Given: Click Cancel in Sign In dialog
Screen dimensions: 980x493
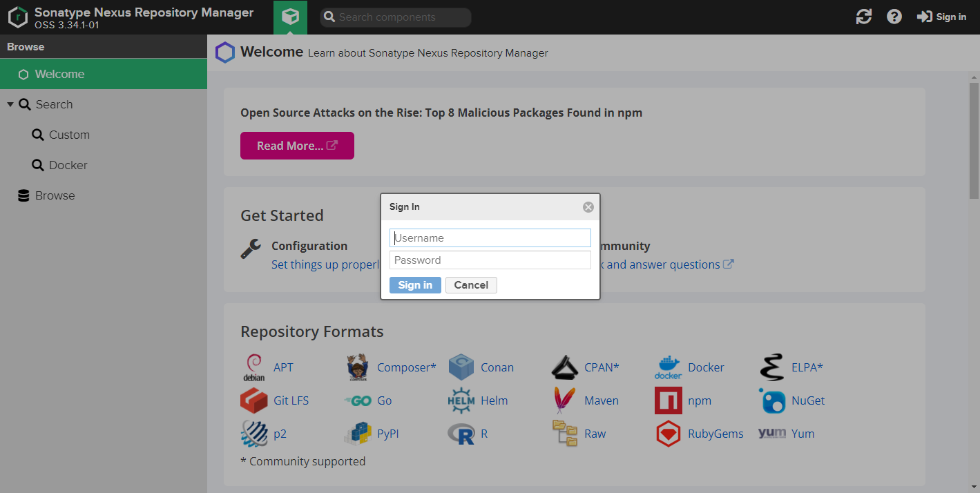Looking at the screenshot, I should (x=471, y=285).
